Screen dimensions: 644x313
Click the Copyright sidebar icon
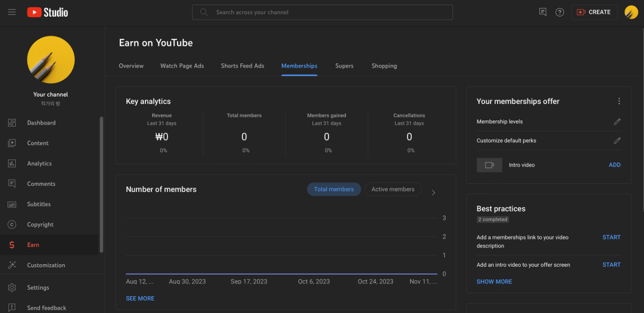pos(12,224)
